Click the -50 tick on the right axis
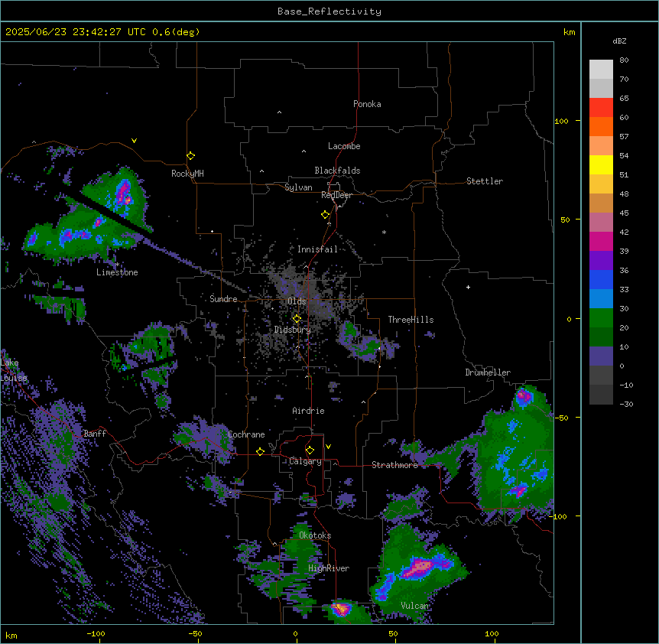659x644 pixels. (x=561, y=418)
